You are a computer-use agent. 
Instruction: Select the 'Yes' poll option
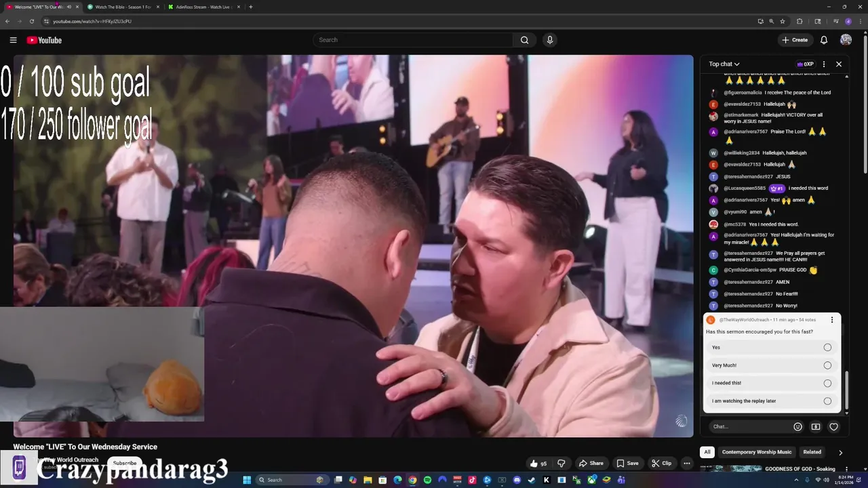tap(772, 348)
